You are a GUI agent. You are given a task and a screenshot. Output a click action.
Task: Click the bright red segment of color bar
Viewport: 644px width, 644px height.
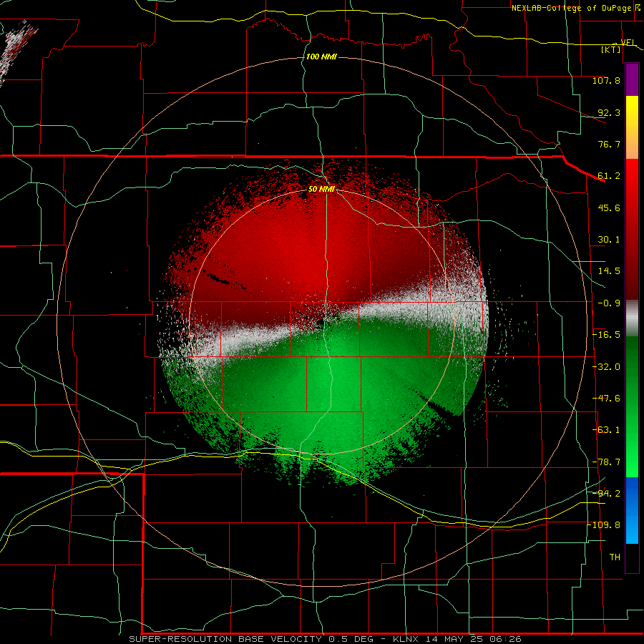coord(632,177)
